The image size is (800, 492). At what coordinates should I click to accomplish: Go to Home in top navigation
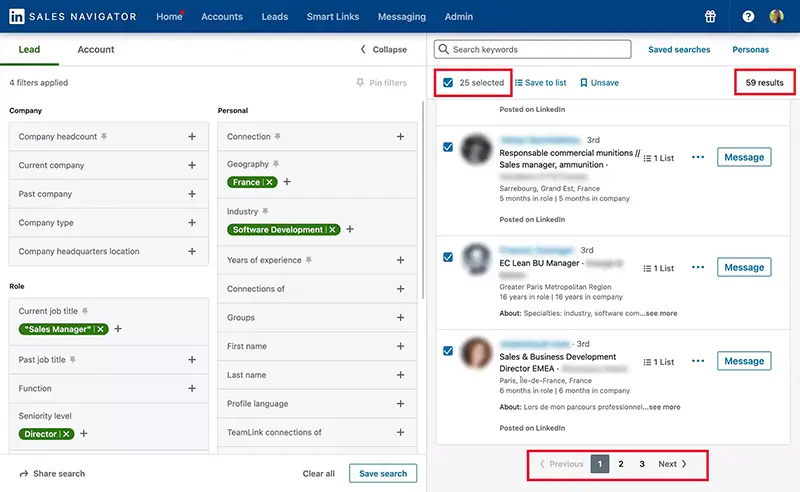(169, 16)
